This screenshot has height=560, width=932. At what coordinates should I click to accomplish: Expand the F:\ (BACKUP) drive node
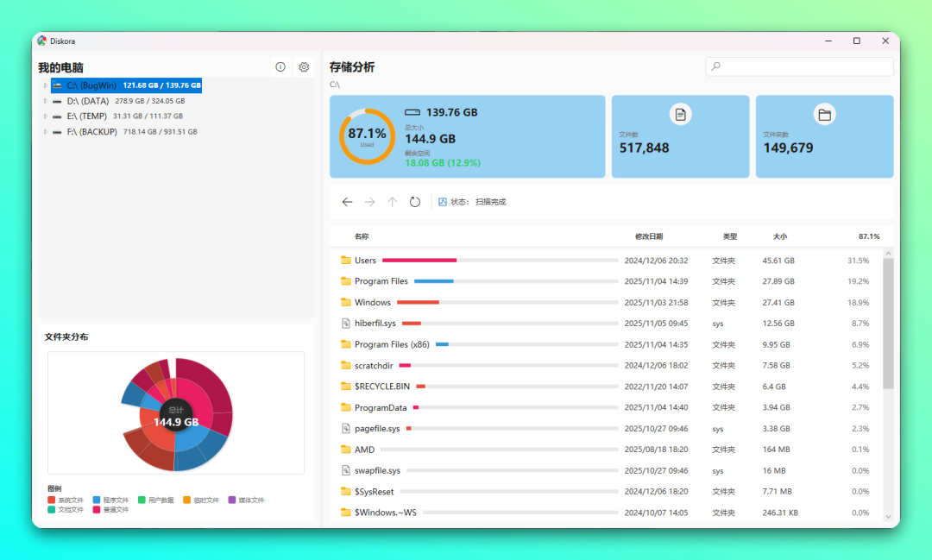pos(45,132)
